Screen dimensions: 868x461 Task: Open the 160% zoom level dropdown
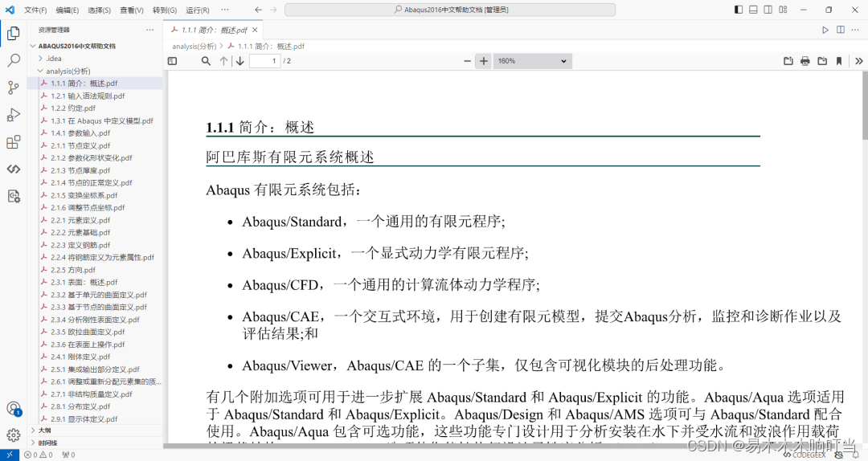[532, 61]
